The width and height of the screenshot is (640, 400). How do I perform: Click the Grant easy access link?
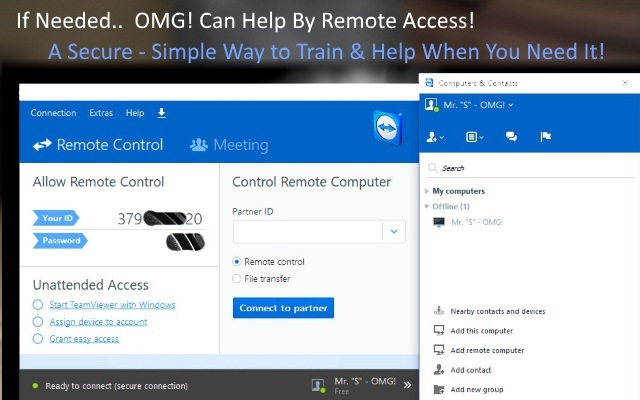[84, 339]
